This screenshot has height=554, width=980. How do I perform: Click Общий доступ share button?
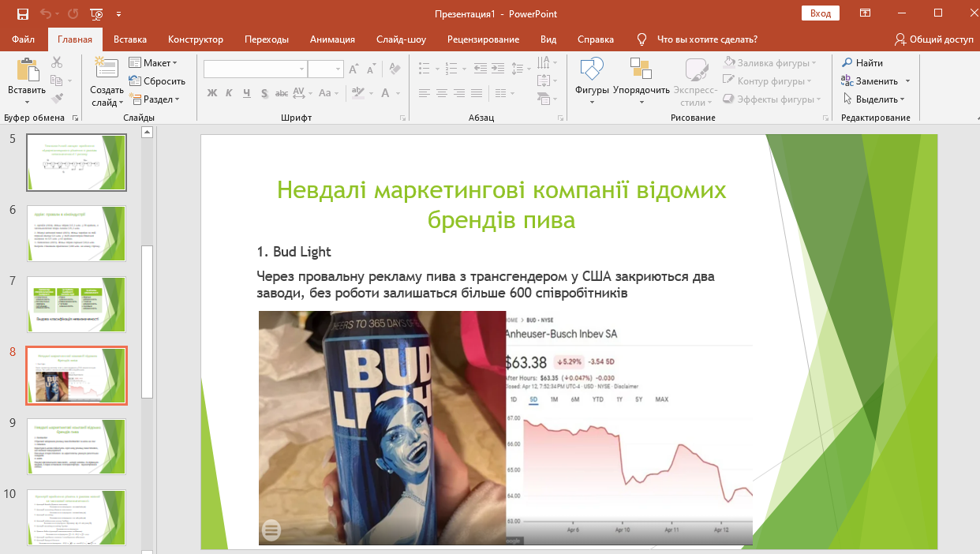(934, 39)
